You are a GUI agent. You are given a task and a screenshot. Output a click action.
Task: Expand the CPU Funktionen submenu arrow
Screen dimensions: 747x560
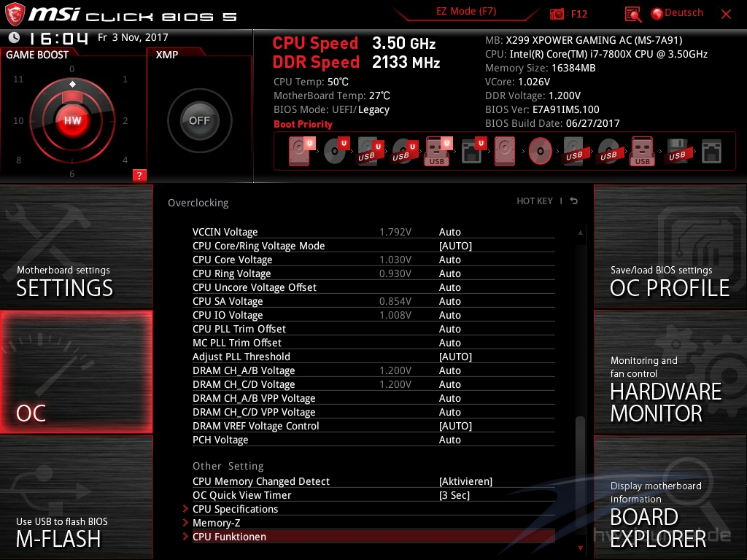(186, 536)
